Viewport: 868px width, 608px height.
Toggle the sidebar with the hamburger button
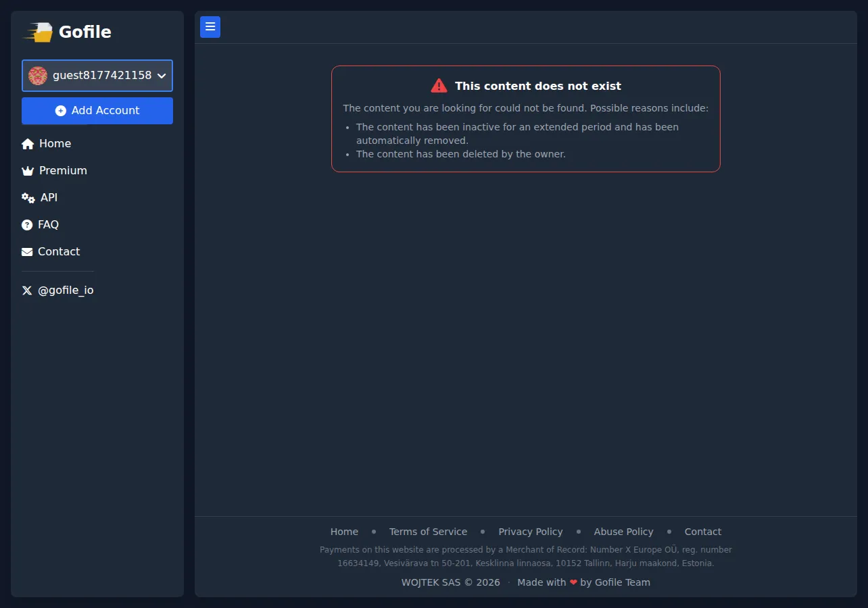tap(210, 27)
